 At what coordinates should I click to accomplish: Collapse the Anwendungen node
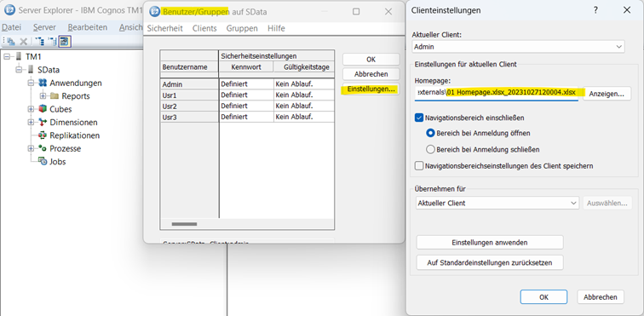(x=31, y=83)
